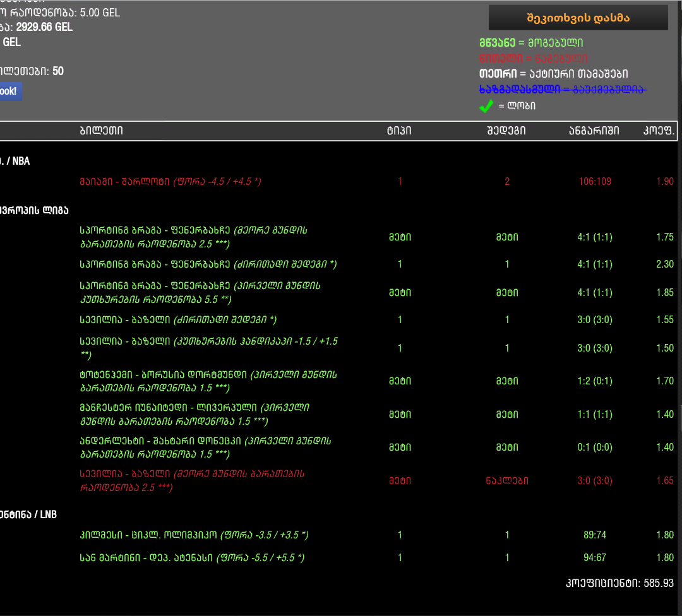This screenshot has height=616, width=682.
Task: Click the green checkmark lobby icon
Action: 486,106
